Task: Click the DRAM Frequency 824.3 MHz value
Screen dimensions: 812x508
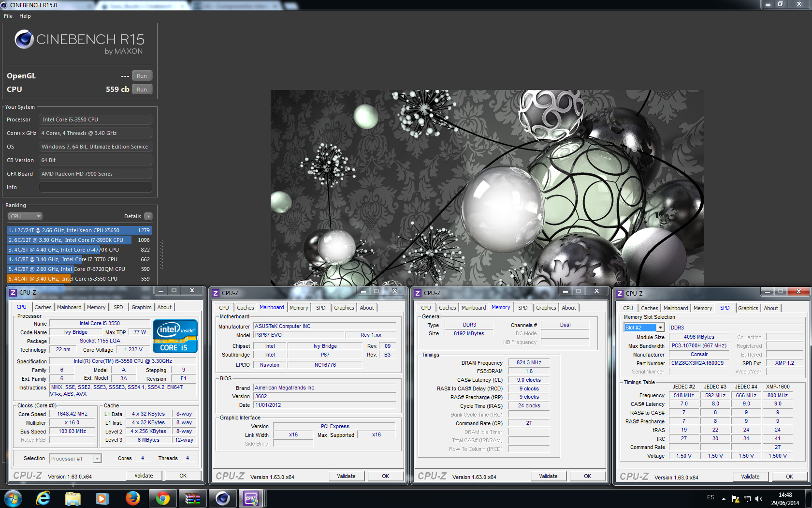Action: click(529, 362)
